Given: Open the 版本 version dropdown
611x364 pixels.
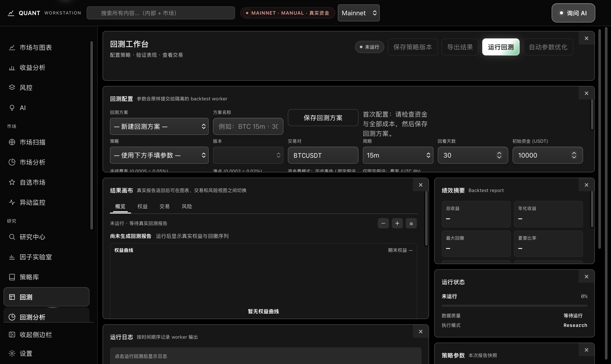Looking at the screenshot, I should [x=248, y=155].
